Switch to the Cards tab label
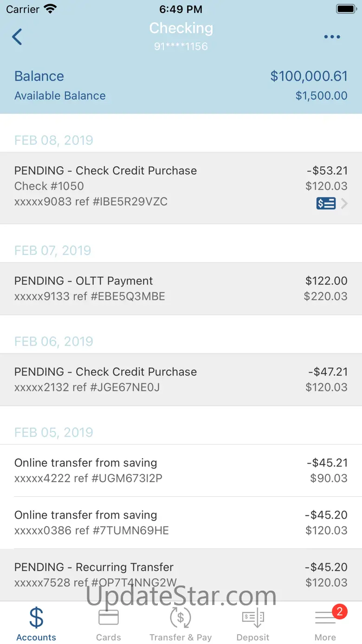This screenshot has height=644, width=362. tap(109, 637)
